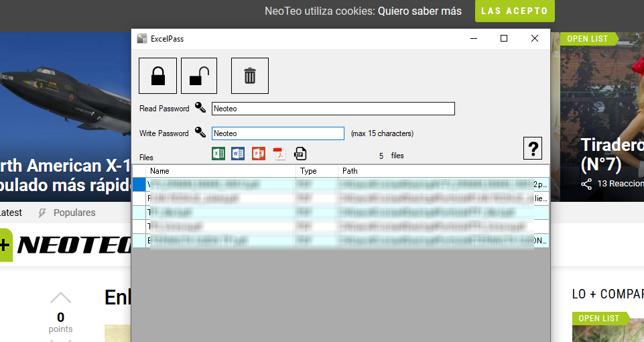
Task: Click the ZIP file type icon
Action: pyautogui.click(x=300, y=154)
